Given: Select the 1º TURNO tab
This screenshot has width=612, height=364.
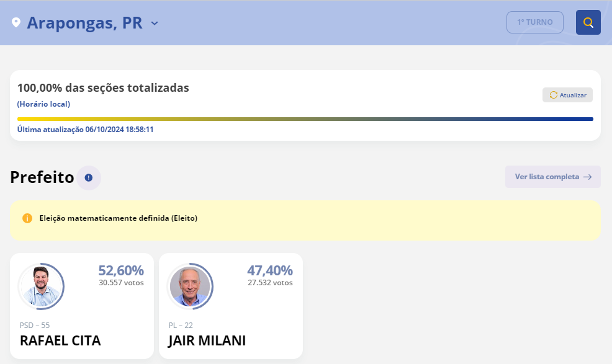Looking at the screenshot, I should tap(534, 22).
